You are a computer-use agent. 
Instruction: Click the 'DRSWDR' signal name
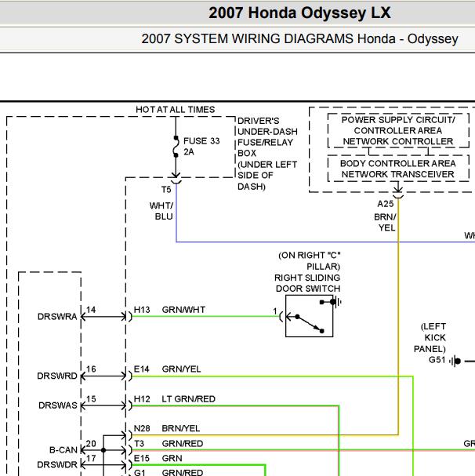[57, 465]
